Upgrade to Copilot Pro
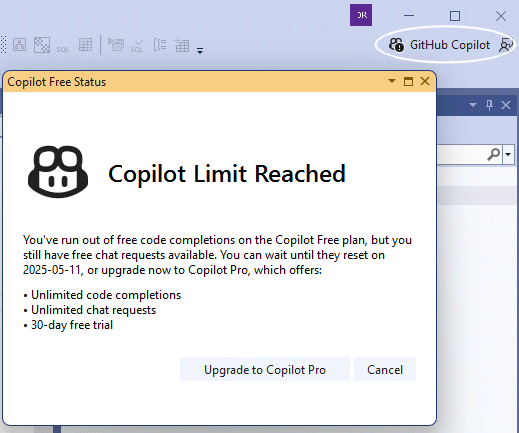519x433 pixels. point(265,369)
